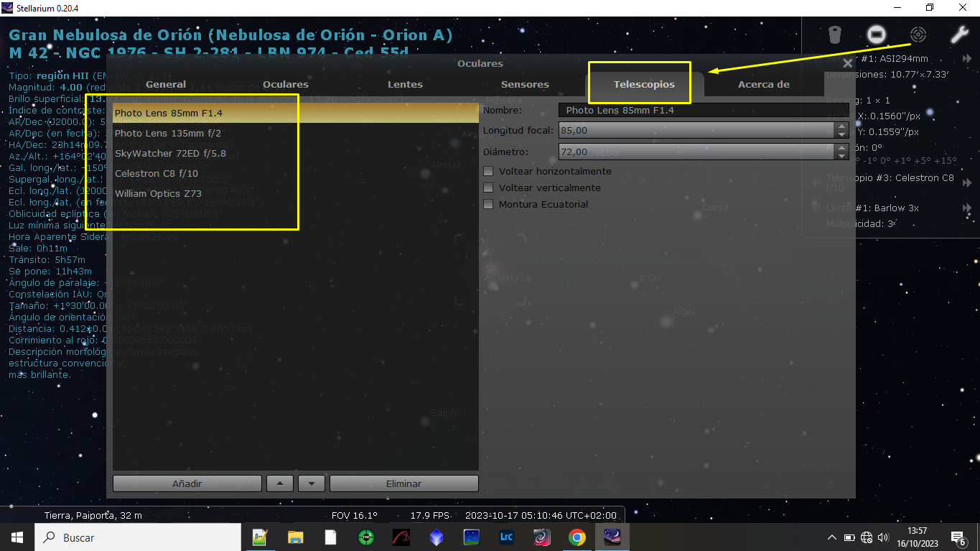This screenshot has width=980, height=551.
Task: Select next lens after Barlow 3x
Action: tap(967, 208)
